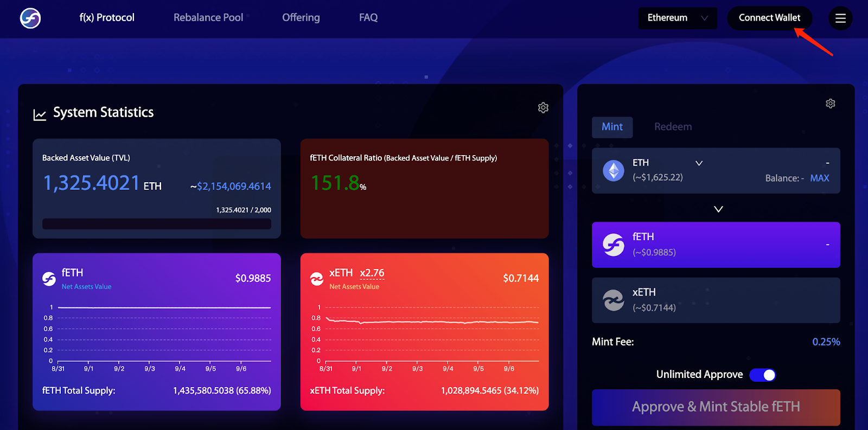Open mint panel settings gear
Viewport: 868px width, 430px height.
click(x=831, y=104)
